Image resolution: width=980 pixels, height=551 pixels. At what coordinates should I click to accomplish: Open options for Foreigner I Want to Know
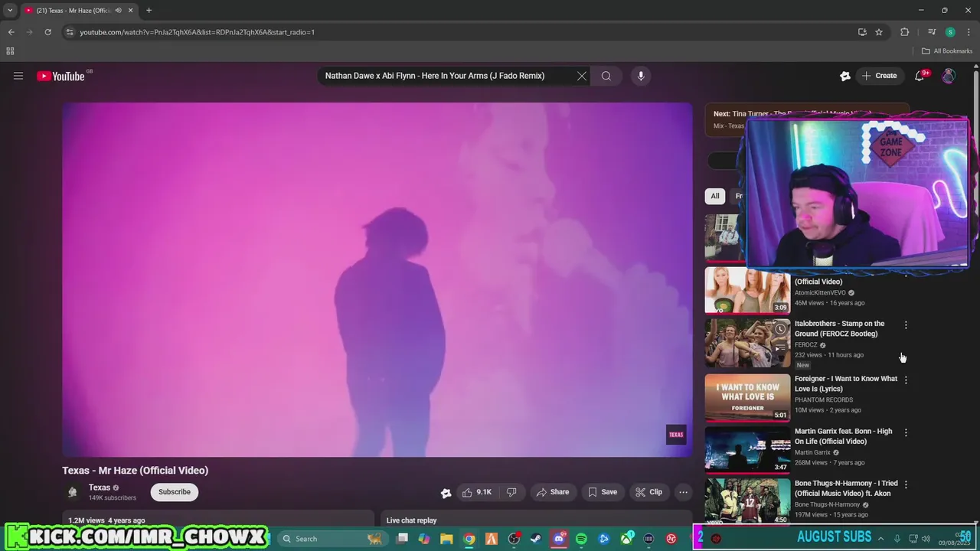point(906,380)
